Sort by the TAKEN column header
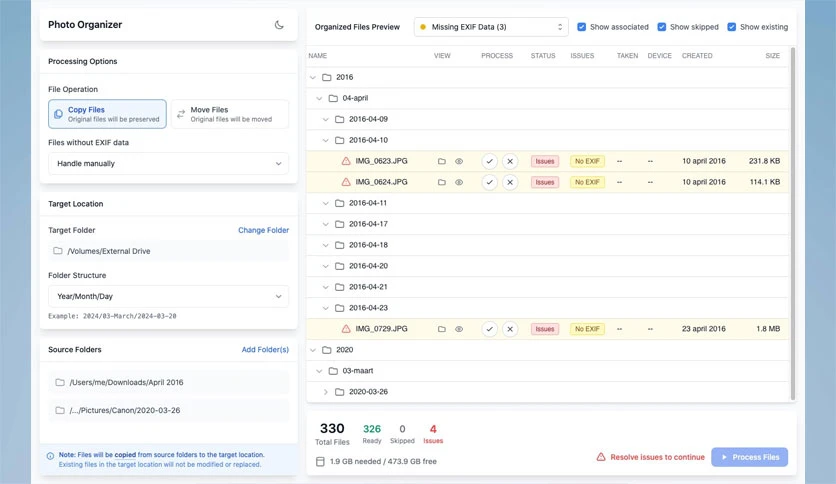836x484 pixels. [x=627, y=55]
